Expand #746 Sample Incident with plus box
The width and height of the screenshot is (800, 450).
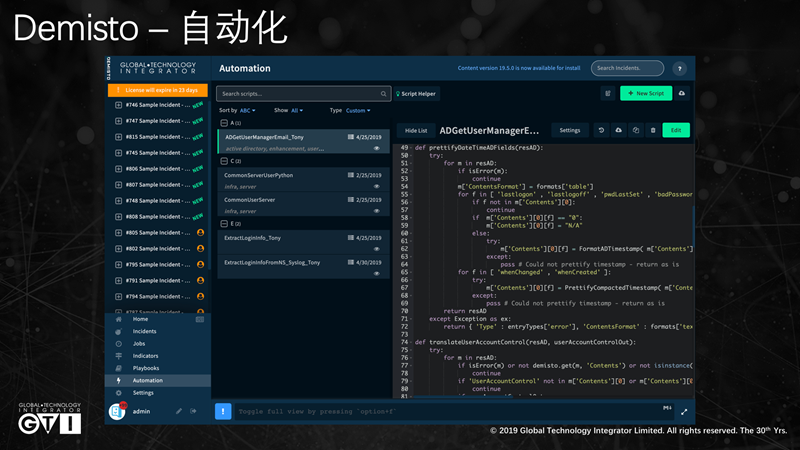(x=118, y=105)
